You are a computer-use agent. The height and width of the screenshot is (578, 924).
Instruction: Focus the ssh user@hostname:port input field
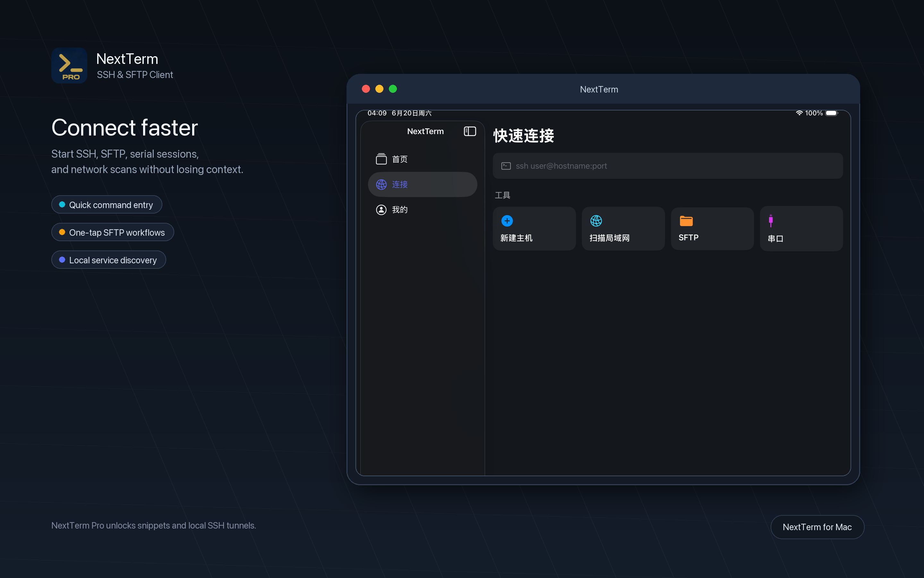pos(667,166)
